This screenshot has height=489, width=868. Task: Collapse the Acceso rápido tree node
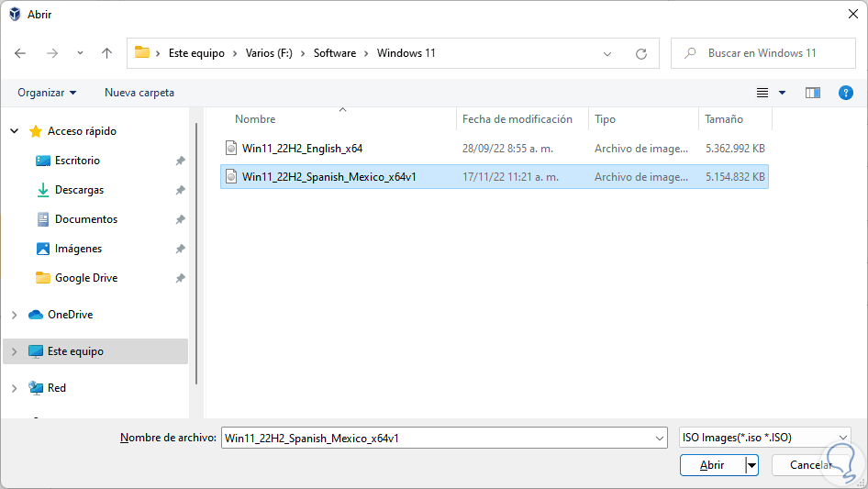click(15, 131)
